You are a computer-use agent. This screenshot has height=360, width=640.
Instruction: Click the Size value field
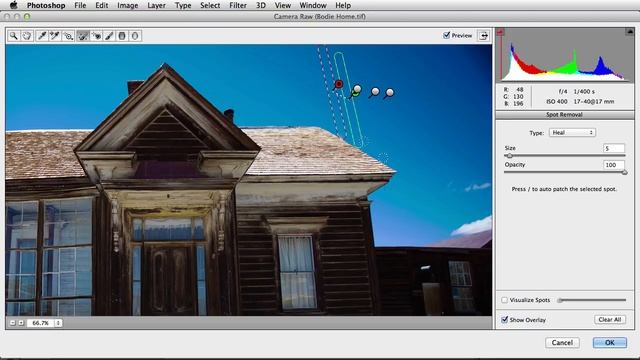pyautogui.click(x=614, y=149)
